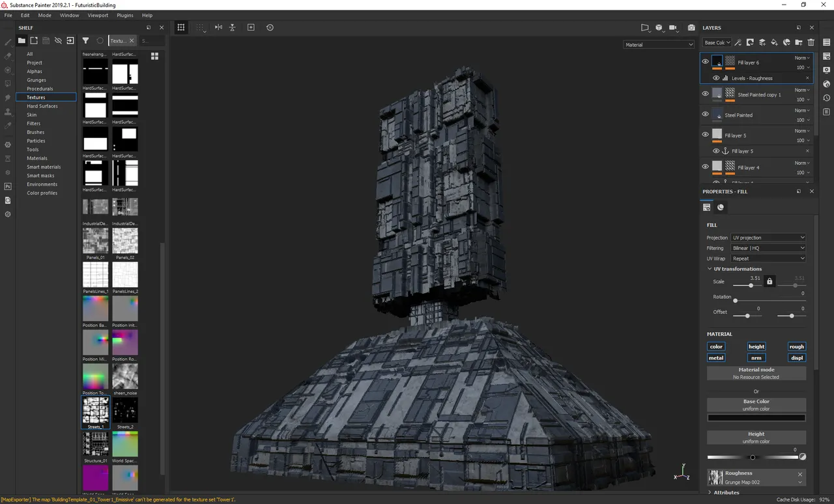Viewport: 834px width, 504px height.
Task: Click the UV Rotation slider
Action: (x=769, y=301)
